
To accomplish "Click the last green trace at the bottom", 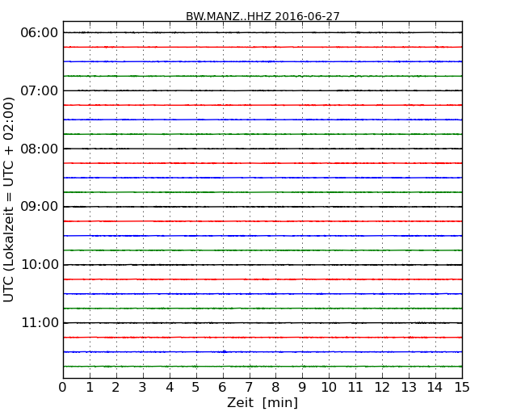I will pos(262,367).
